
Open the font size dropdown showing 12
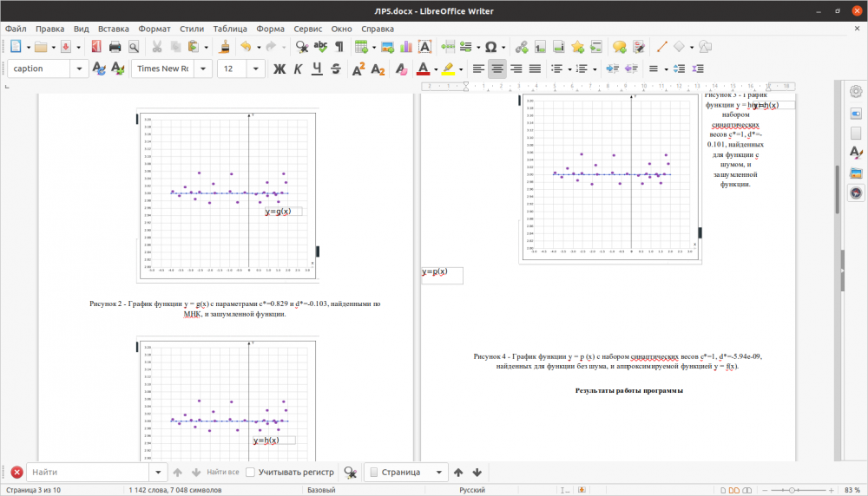tap(258, 69)
